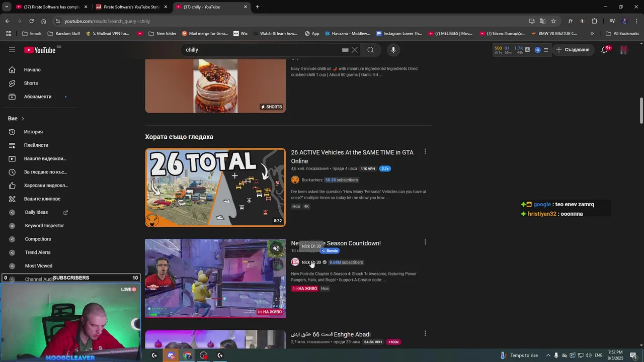Click the page vertical scrollbar thumb
This screenshot has width=644, height=362.
point(641,111)
